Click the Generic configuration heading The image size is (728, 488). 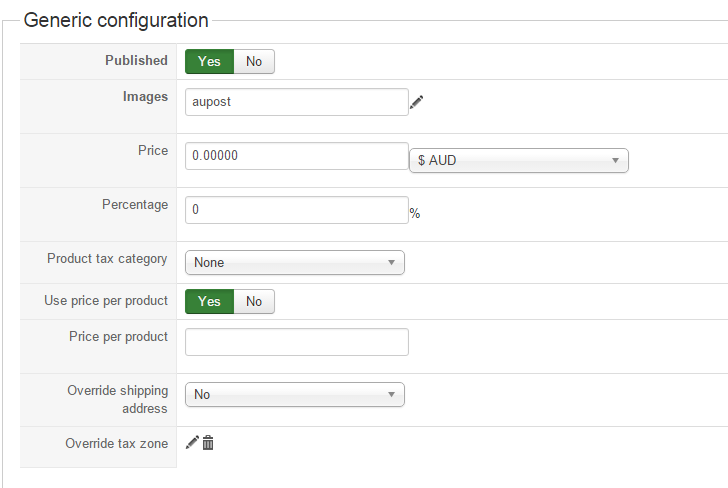pyautogui.click(x=116, y=20)
